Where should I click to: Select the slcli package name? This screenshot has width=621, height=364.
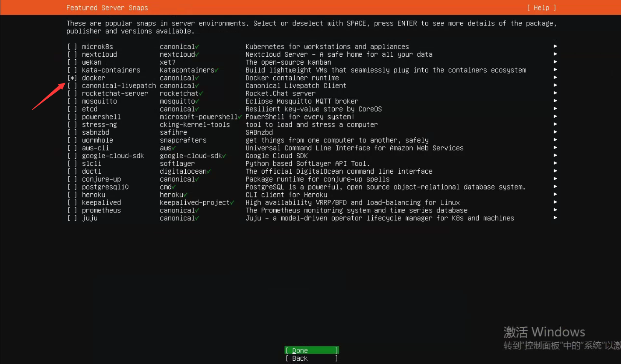pos(91,164)
